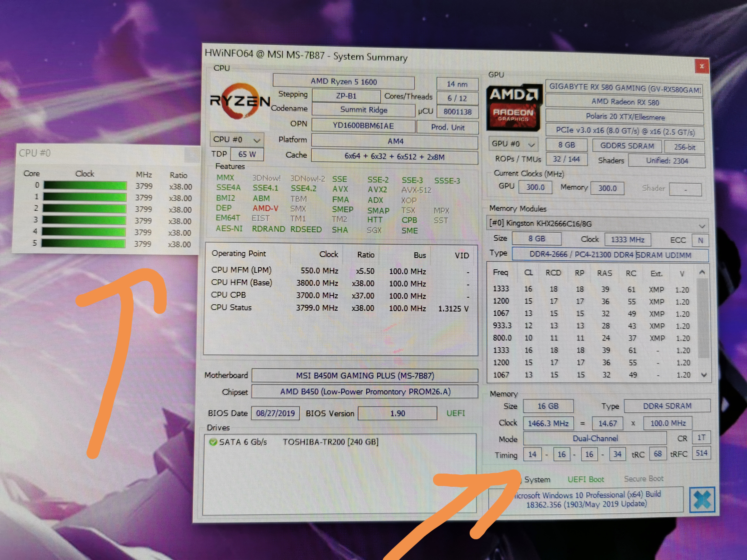The height and width of the screenshot is (560, 747).
Task: Click the blue X button beside the OS box
Action: coord(702,500)
